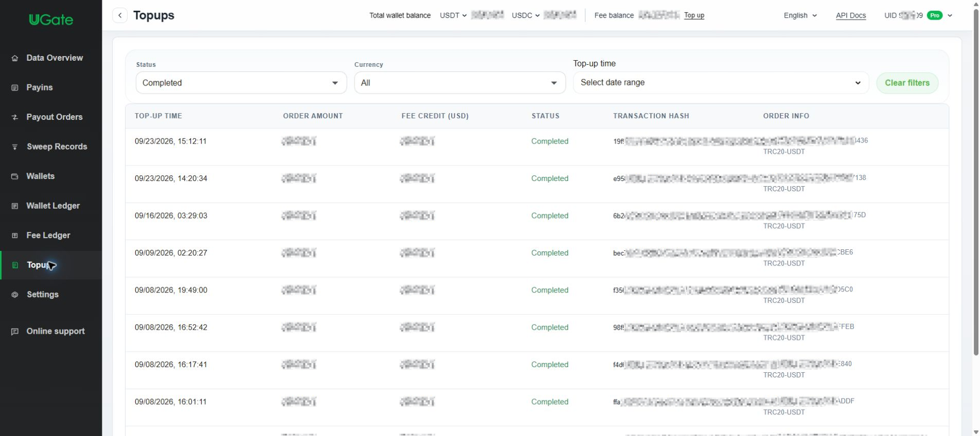Expand the account menu chevron after Pro
Image resolution: width=980 pixels, height=436 pixels.
[x=950, y=15]
